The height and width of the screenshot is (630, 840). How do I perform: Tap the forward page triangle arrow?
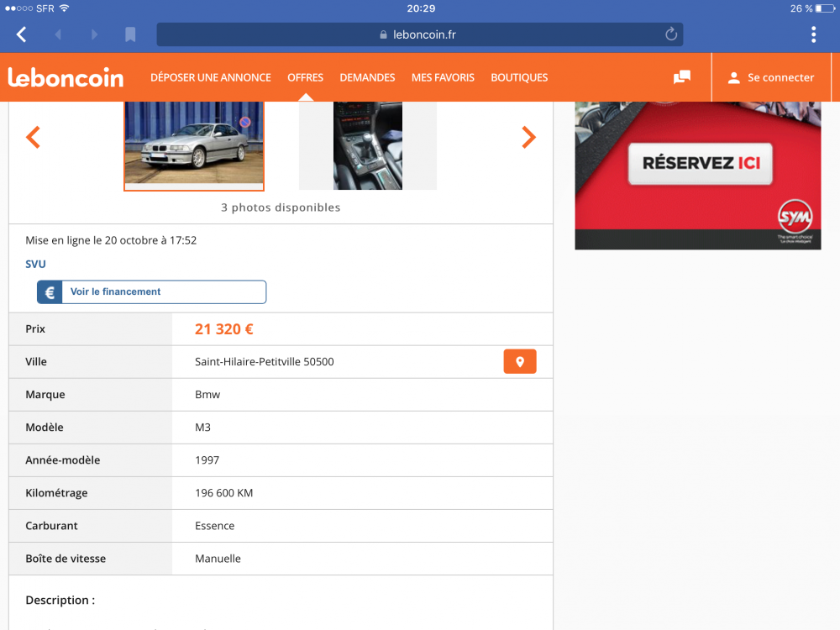tap(95, 34)
